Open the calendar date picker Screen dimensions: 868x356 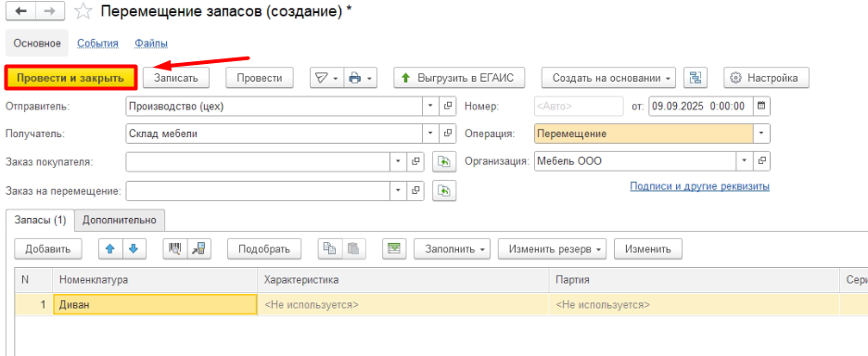[761, 107]
